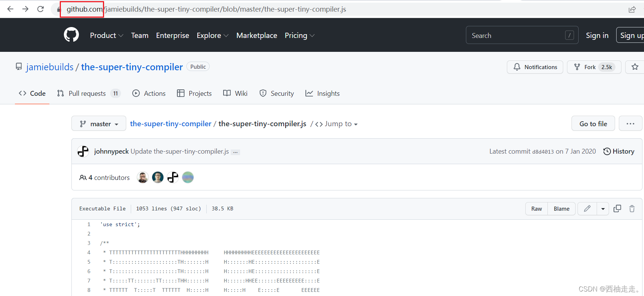Go back using browser back arrow
This screenshot has height=296, width=644.
pyautogui.click(x=10, y=9)
